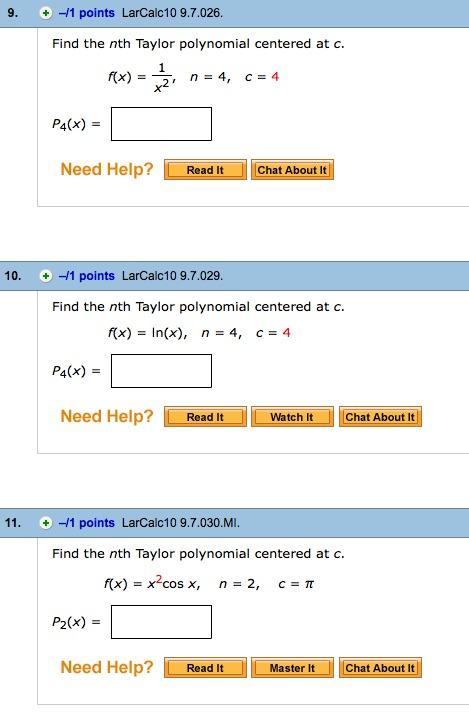This screenshot has width=469, height=718.
Task: Open Read It for question 9
Action: click(x=205, y=170)
